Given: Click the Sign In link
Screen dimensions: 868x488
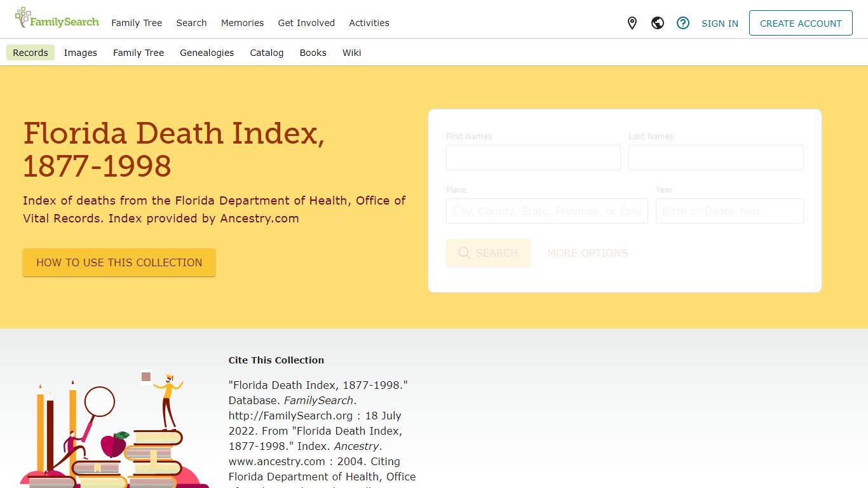Looking at the screenshot, I should (x=720, y=24).
